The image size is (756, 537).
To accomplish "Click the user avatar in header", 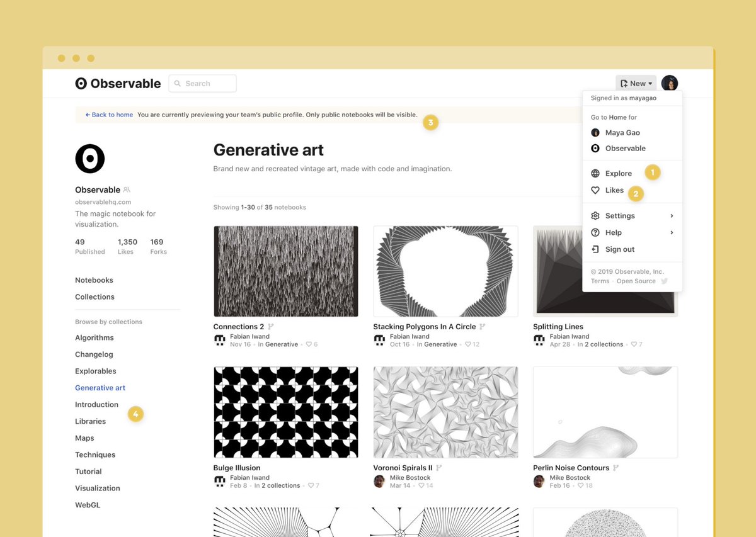I will 670,83.
